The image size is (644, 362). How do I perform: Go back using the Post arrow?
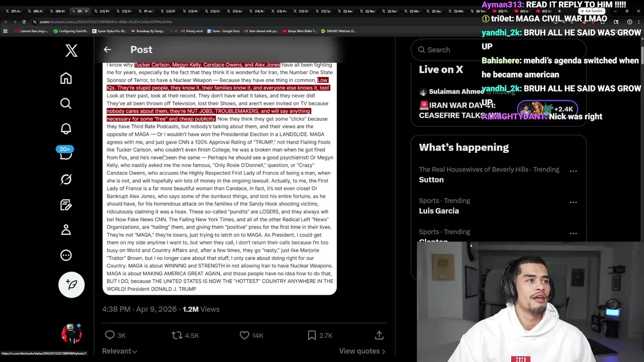click(x=107, y=49)
